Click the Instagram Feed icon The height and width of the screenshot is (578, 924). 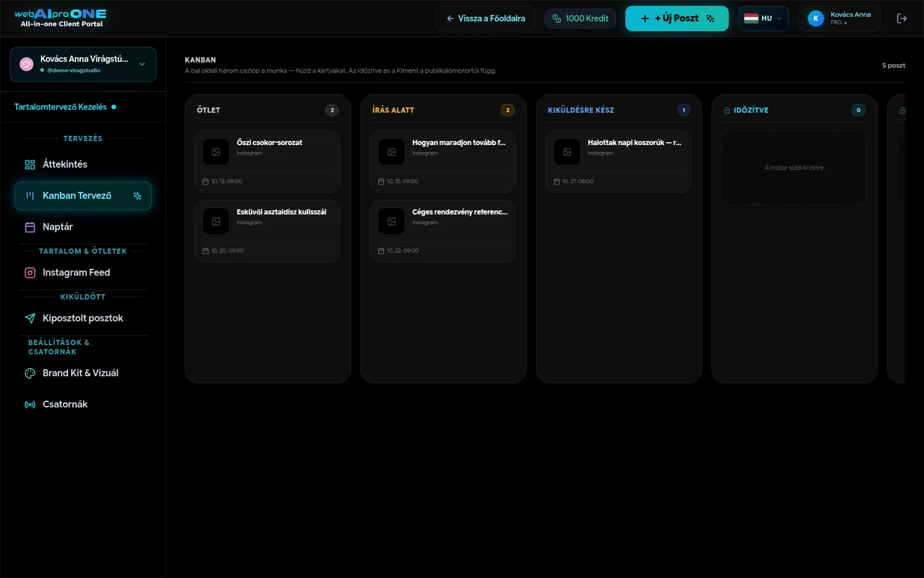tap(30, 273)
